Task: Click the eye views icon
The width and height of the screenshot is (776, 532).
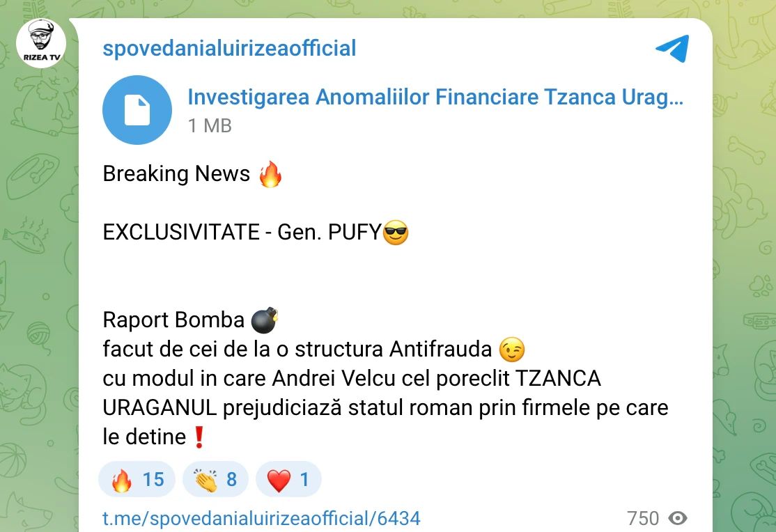Action: click(x=678, y=518)
